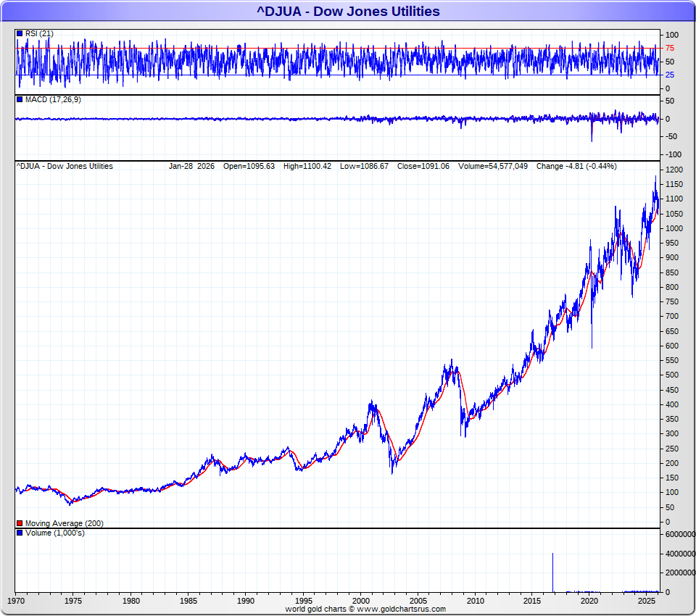Click the blue MACD (17,26,9) legend square
Image resolution: width=696 pixels, height=616 pixels.
20,99
